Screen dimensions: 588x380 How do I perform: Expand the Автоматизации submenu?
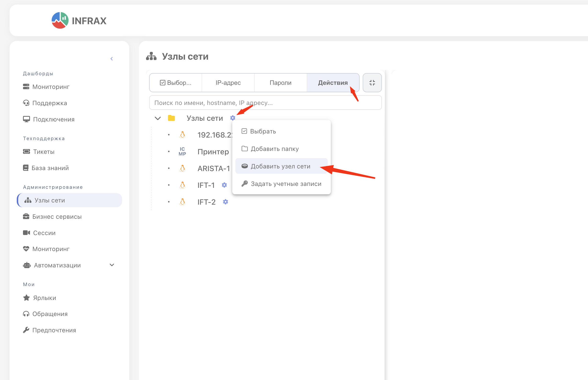[x=112, y=265]
